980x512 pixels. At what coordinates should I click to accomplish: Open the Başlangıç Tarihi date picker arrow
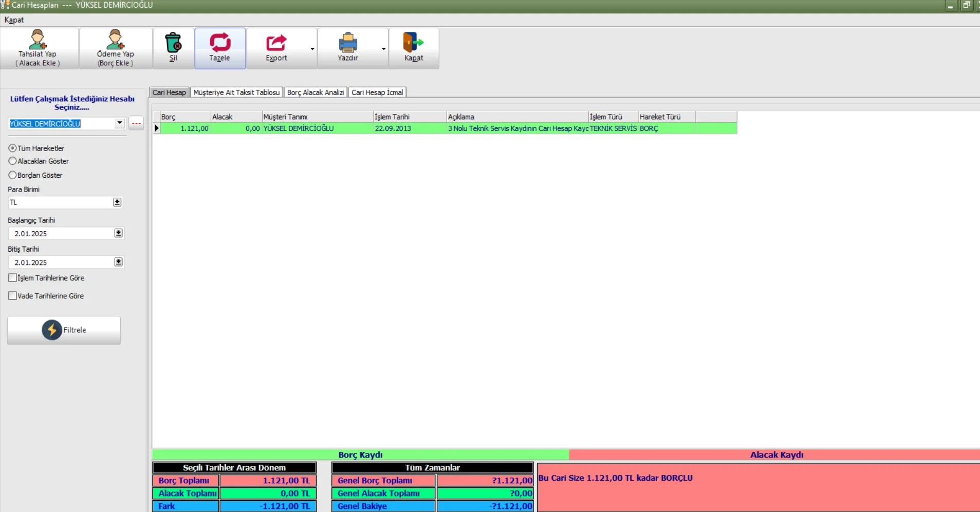[118, 233]
